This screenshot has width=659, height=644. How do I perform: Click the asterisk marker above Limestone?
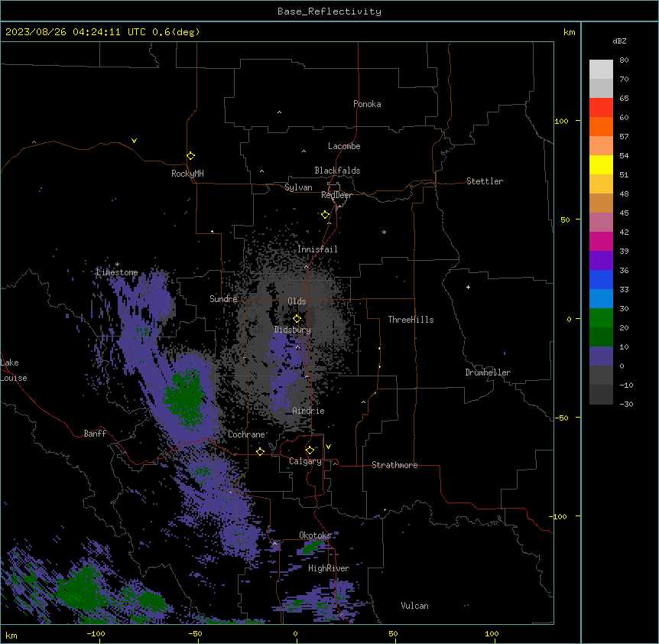point(117,265)
